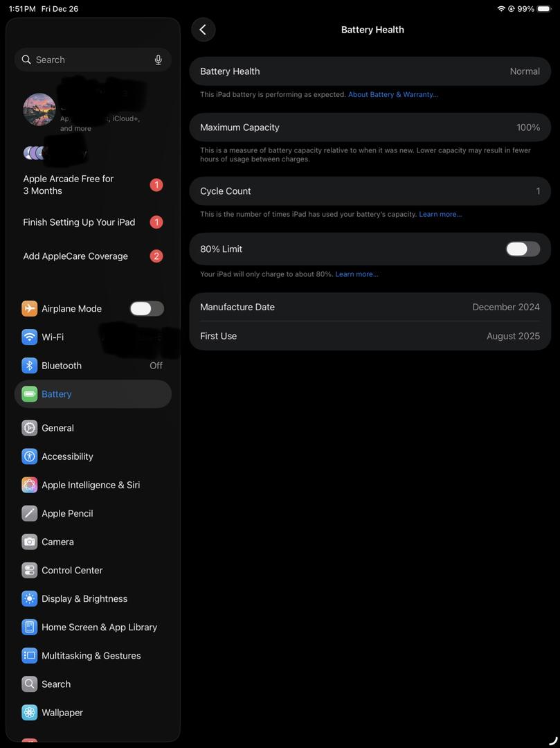Click the Manufacture Date December 2024 value
Screen dimensions: 560x748
point(506,308)
